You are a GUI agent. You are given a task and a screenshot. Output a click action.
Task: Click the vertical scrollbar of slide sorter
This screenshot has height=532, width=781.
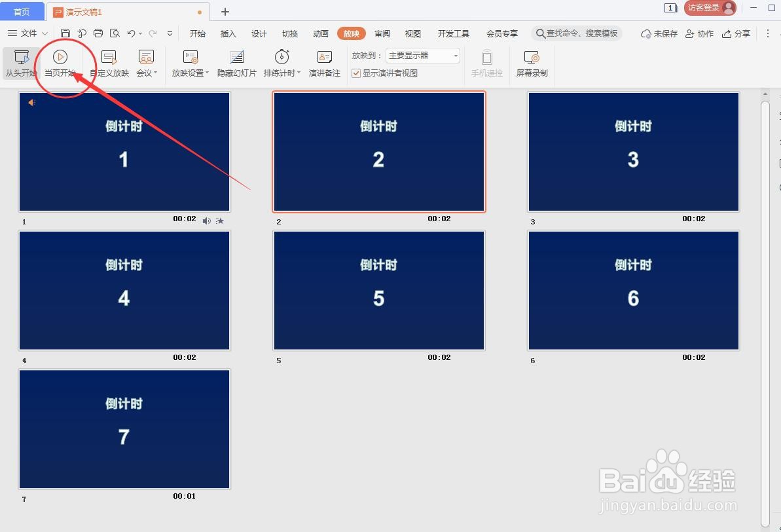765,313
